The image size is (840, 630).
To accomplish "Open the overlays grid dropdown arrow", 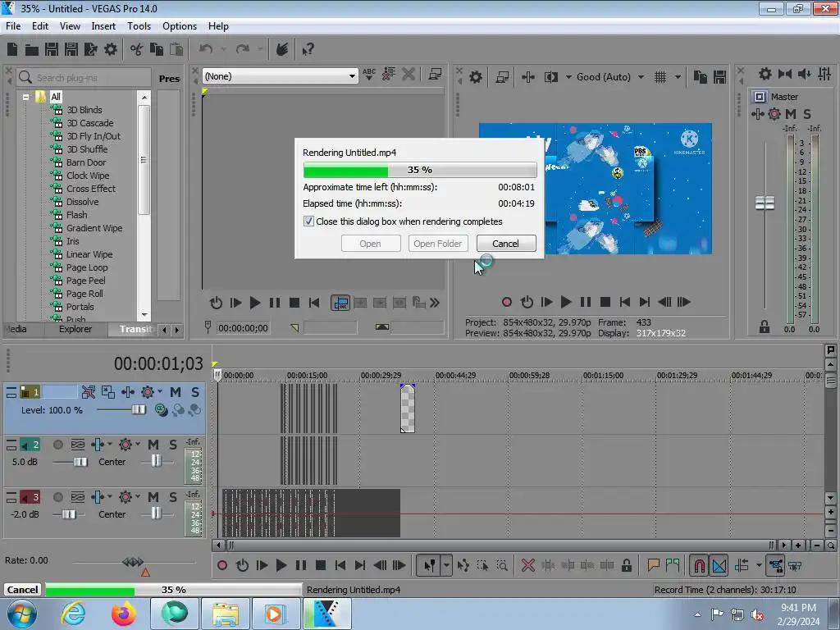I will 678,77.
